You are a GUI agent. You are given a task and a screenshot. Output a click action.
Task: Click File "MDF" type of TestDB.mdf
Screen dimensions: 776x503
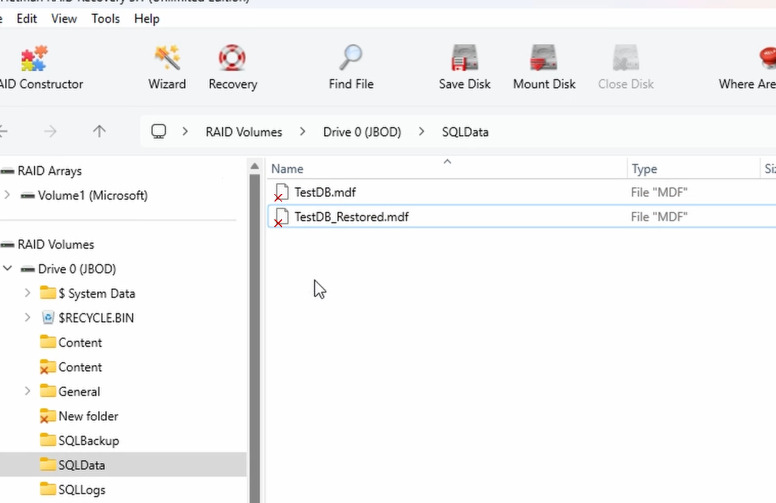click(659, 192)
